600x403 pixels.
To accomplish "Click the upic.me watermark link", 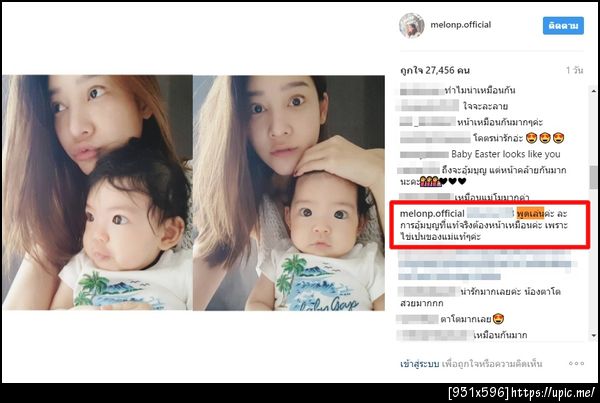I will pyautogui.click(x=553, y=393).
